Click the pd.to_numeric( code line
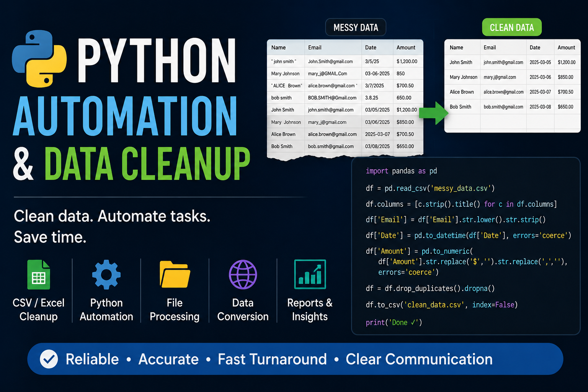The width and height of the screenshot is (588, 392). tap(419, 251)
